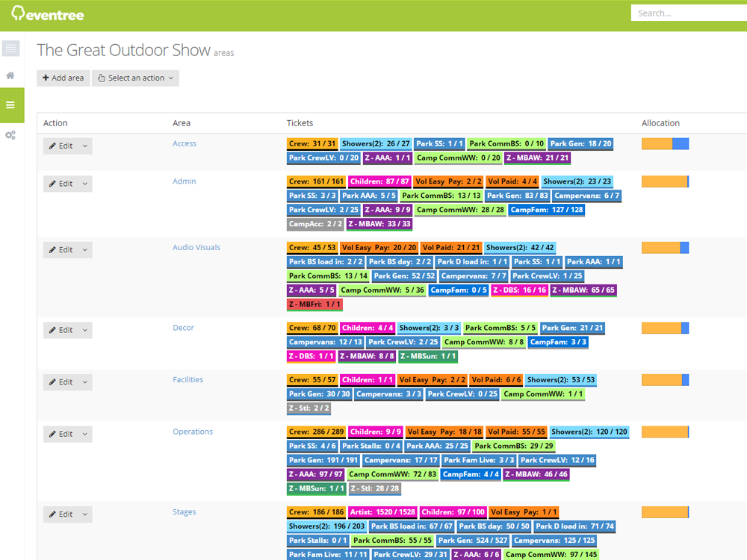Open the Operations area link
This screenshot has width=747, height=560.
point(191,431)
